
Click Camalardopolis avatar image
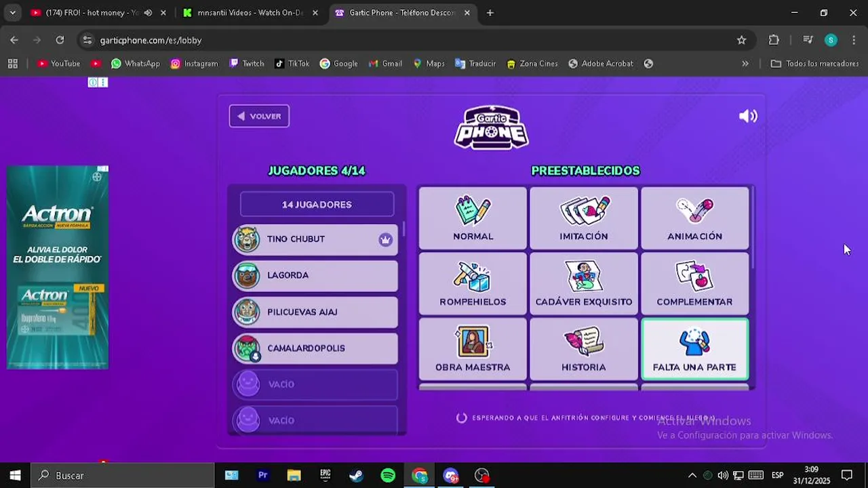tap(247, 348)
